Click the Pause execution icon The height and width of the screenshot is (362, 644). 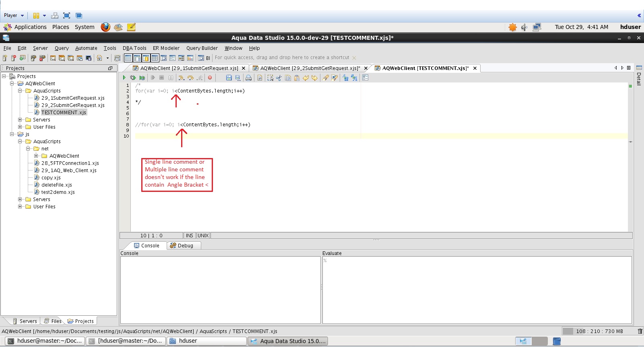tap(171, 78)
